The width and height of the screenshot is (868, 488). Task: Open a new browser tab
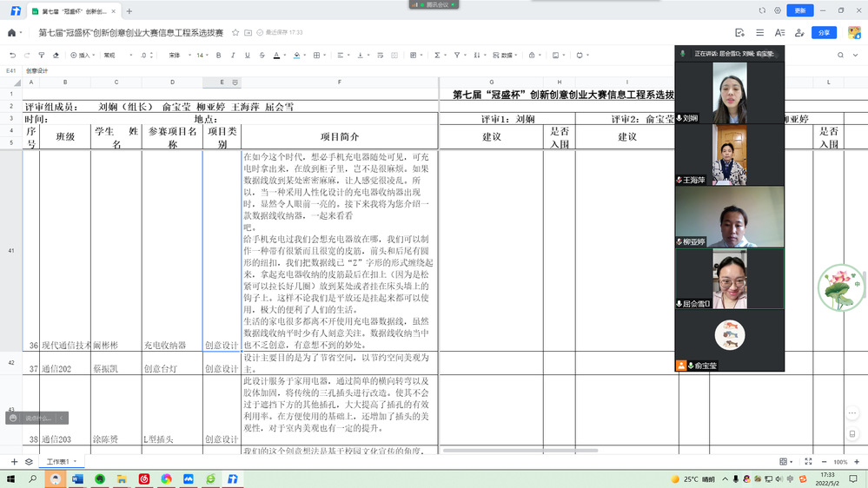click(129, 11)
